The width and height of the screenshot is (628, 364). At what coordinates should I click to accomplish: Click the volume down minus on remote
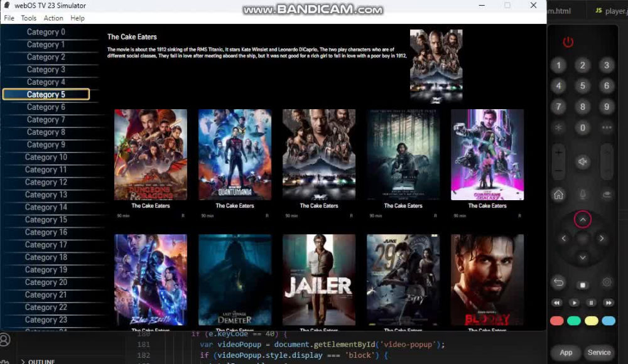point(558,171)
